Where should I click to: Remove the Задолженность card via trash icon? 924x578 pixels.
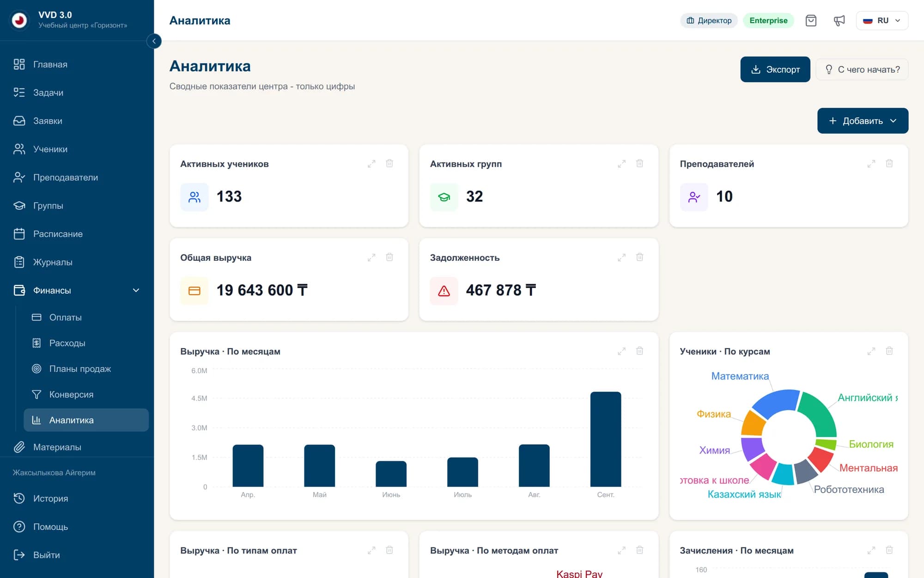pos(639,257)
